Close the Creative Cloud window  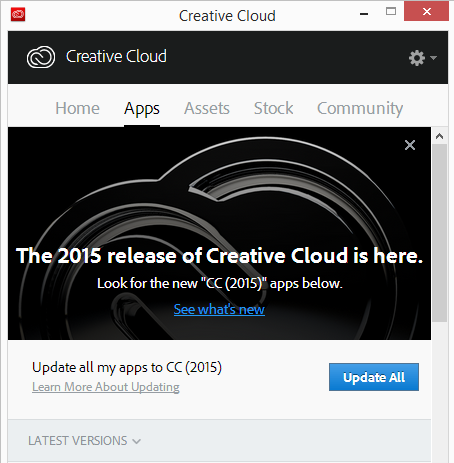coord(426,12)
